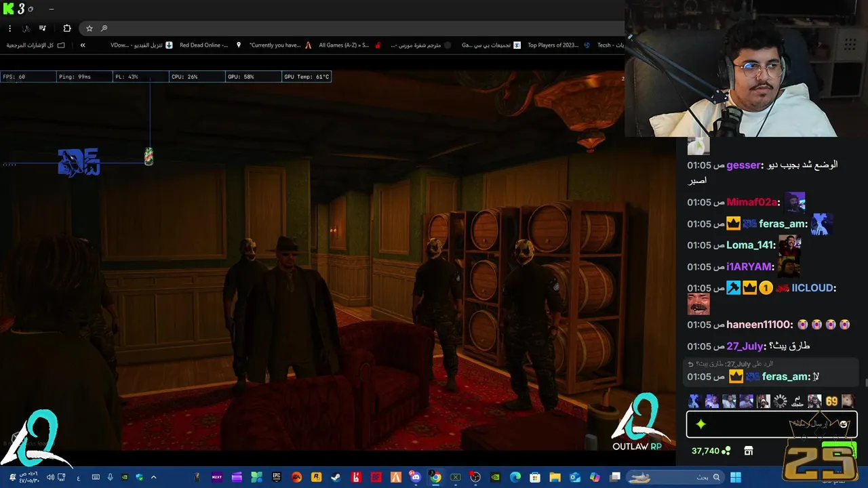Screen dimensions: 868x488
Task: Switch to Google Chrome on the taskbar
Action: pyautogui.click(x=435, y=477)
